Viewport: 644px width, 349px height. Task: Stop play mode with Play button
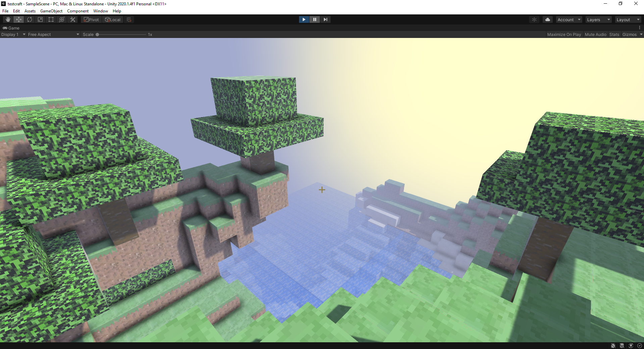(x=304, y=19)
